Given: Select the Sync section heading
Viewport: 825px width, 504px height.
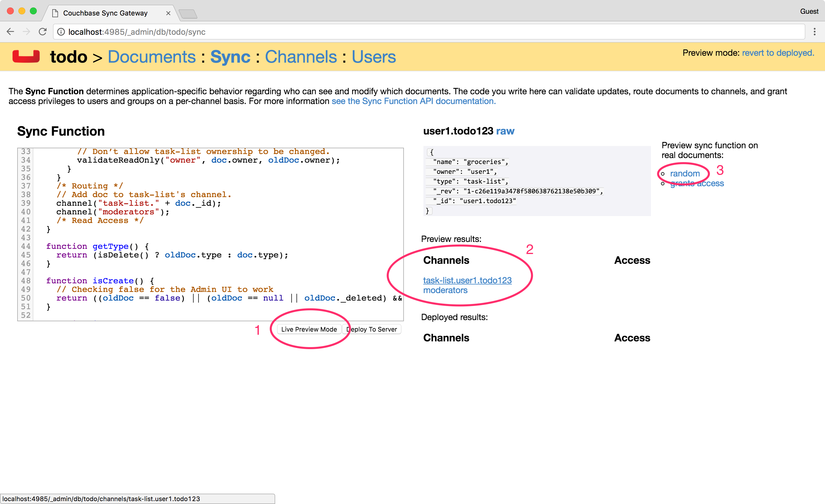Looking at the screenshot, I should 230,57.
